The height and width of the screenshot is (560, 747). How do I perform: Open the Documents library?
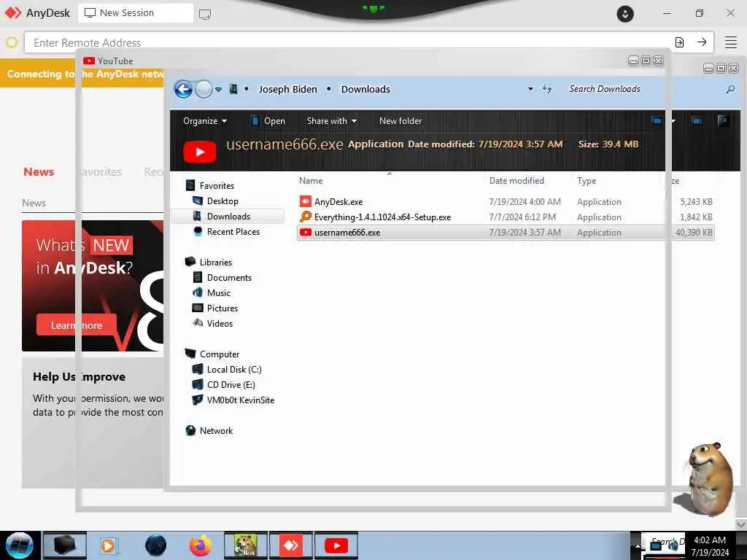(x=229, y=278)
